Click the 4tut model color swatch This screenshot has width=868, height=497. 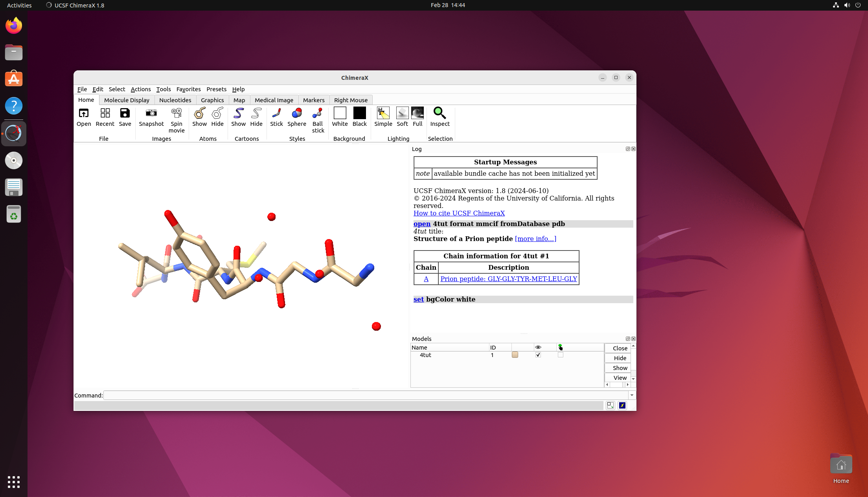click(515, 355)
